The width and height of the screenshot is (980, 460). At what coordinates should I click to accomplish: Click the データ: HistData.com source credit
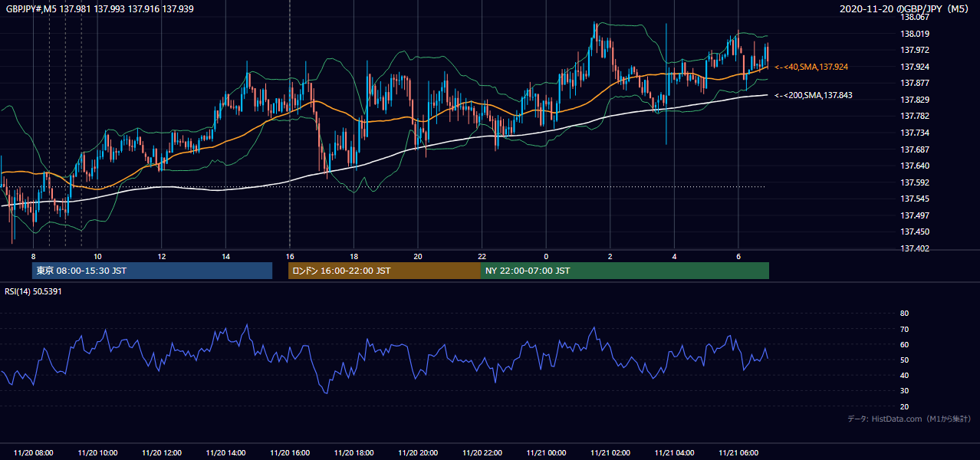tap(909, 419)
